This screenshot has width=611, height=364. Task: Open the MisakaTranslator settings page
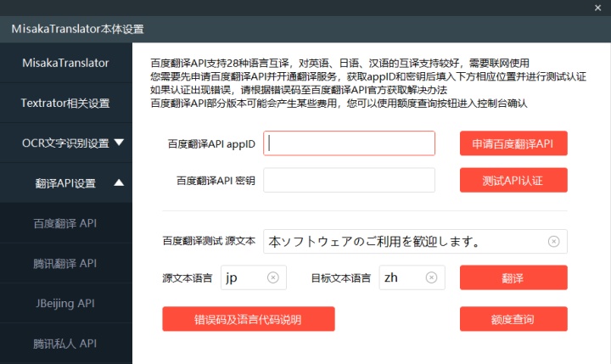66,63
